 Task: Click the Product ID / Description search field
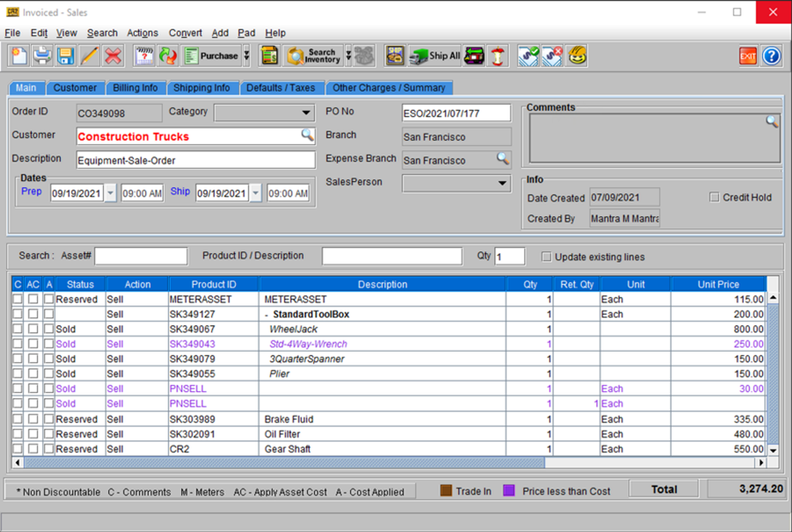[392, 257]
